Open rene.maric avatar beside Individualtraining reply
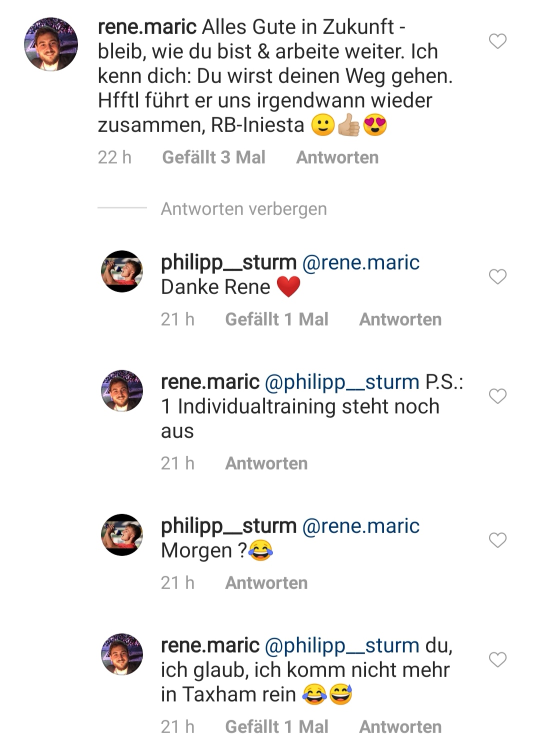Viewport: 540px width, 756px height. point(122,391)
